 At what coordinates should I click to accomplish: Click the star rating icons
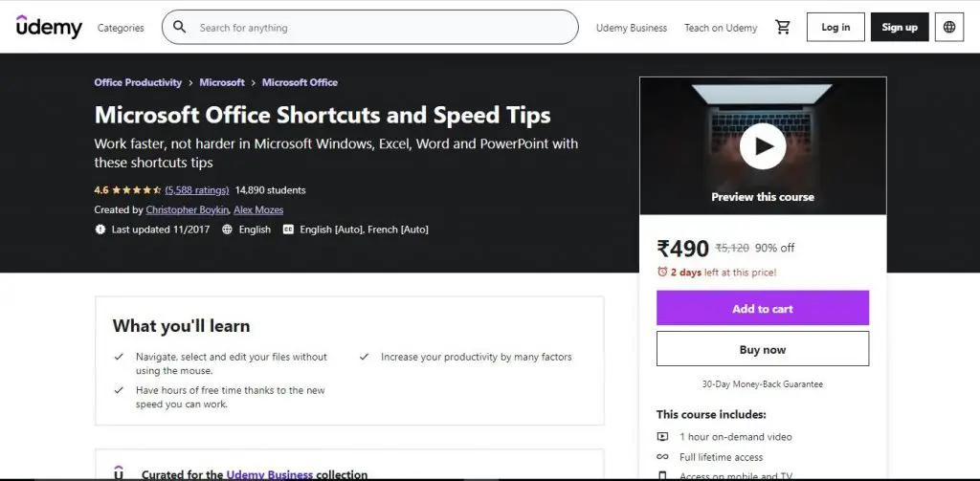pyautogui.click(x=137, y=190)
